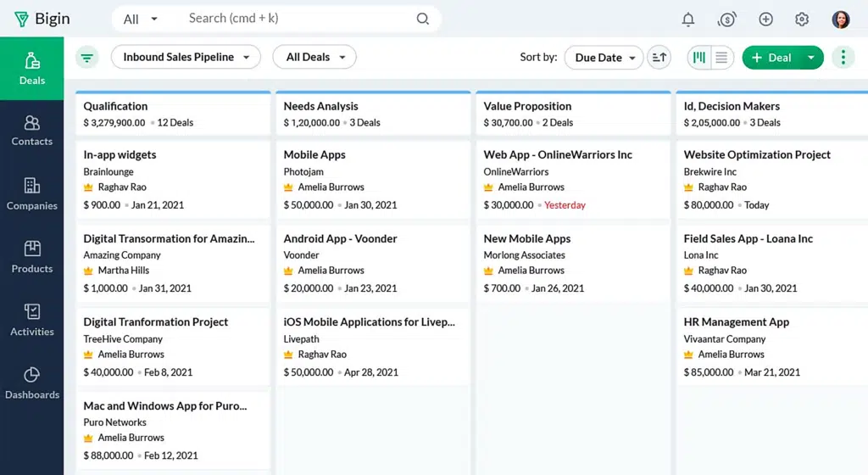Click the green filter icon
Screen dimensions: 868x475
point(86,58)
